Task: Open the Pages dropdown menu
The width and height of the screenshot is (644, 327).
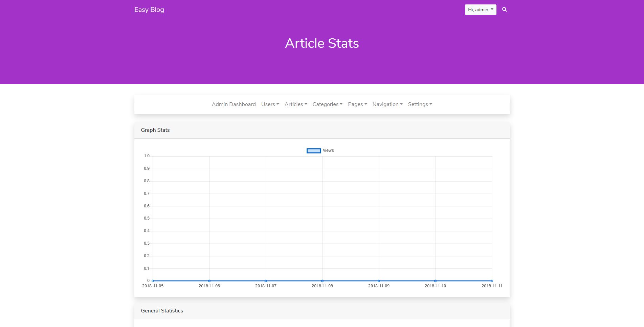Action: (x=357, y=104)
